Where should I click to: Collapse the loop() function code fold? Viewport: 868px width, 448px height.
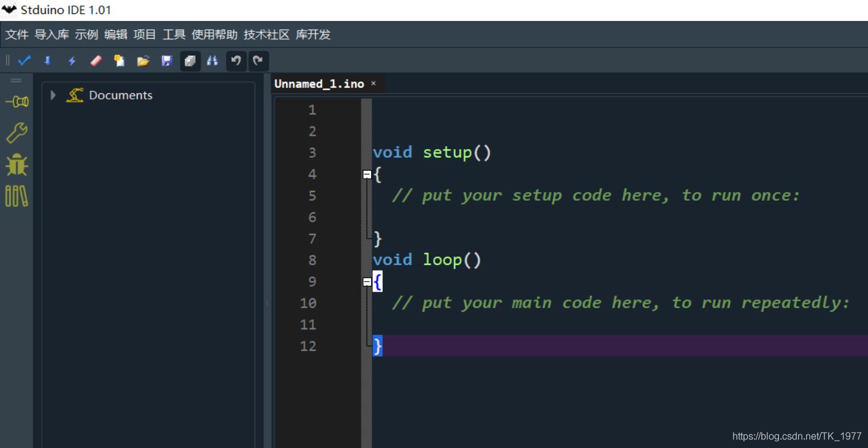367,282
